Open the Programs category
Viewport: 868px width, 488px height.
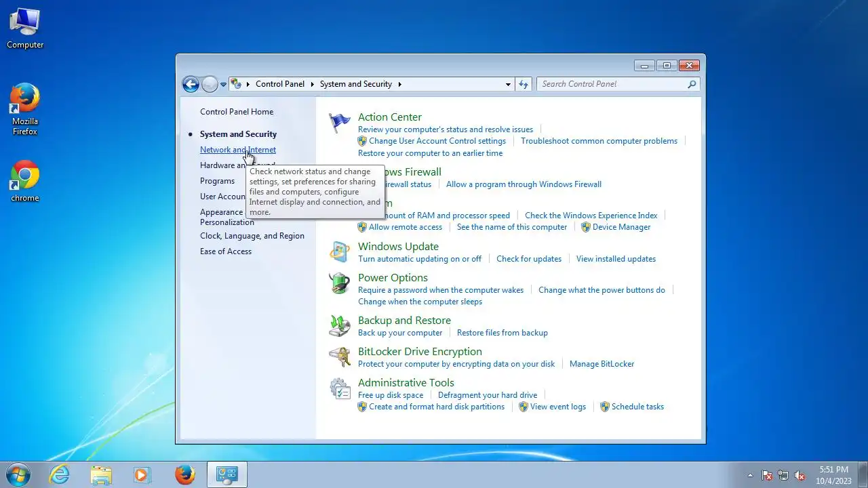[x=217, y=181]
